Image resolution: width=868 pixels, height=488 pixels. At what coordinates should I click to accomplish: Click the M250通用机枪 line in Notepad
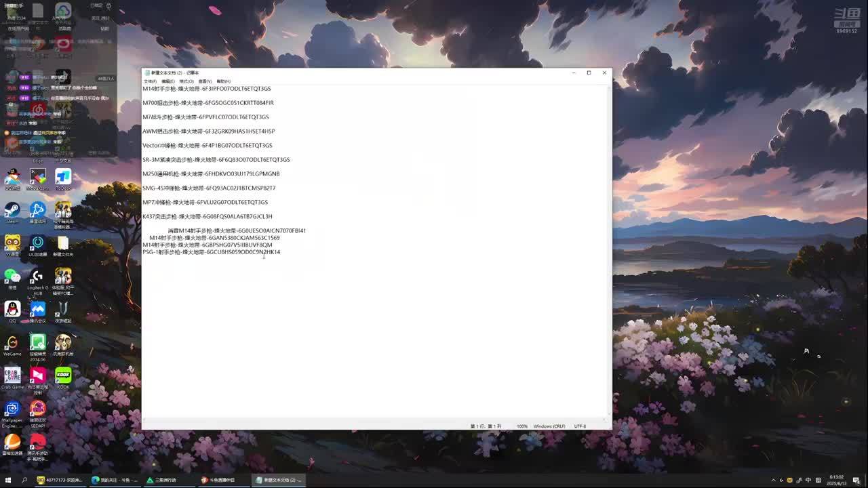tap(211, 174)
